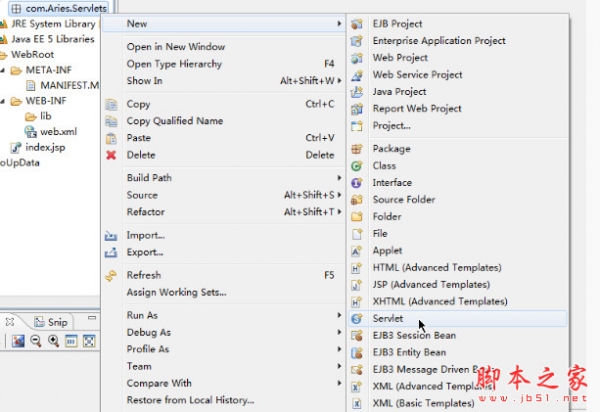This screenshot has width=600, height=412.
Task: Select Folder in New submenu
Action: (457, 217)
